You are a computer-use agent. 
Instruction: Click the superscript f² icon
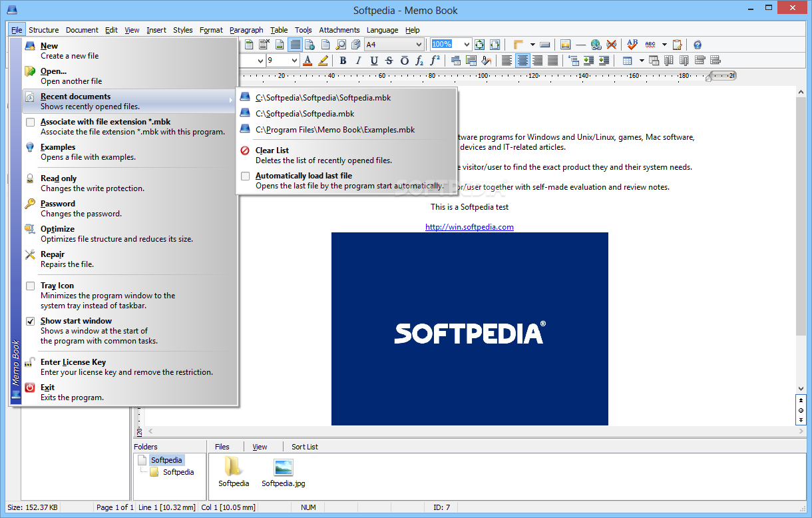435,61
